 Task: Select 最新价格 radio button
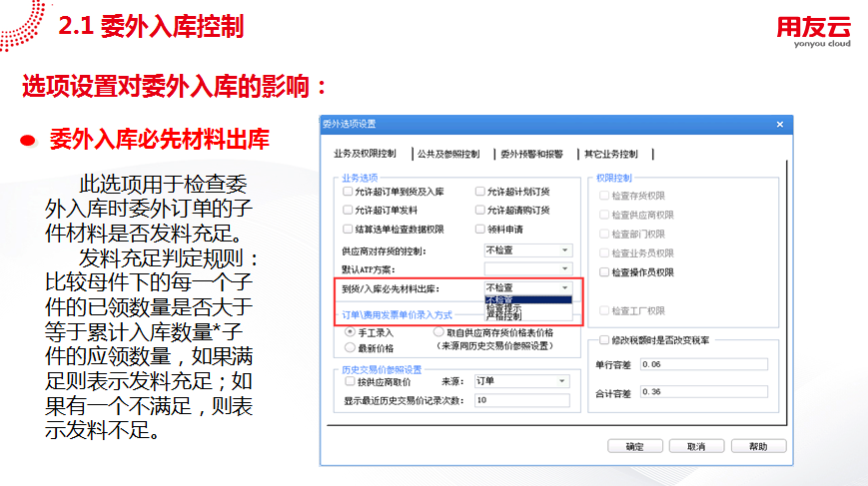pos(350,347)
